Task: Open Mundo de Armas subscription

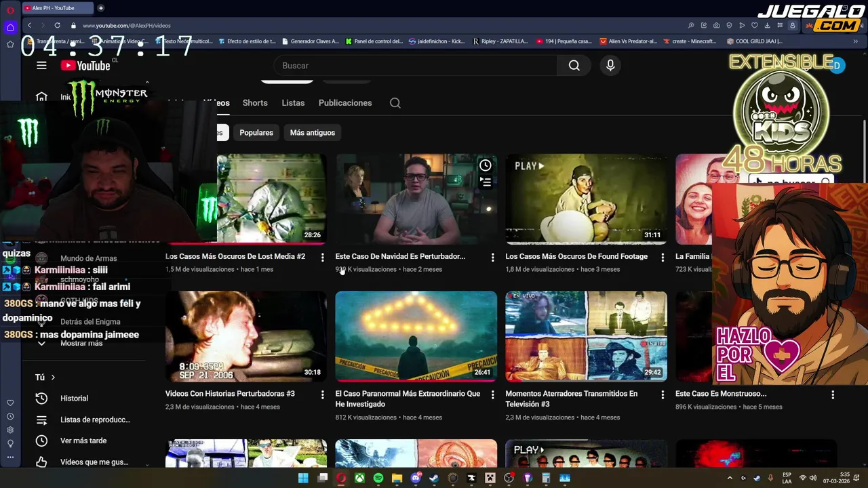Action: 88,258
